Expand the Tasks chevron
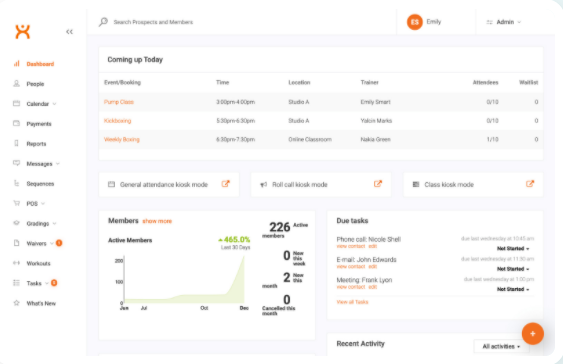The height and width of the screenshot is (364, 563). coord(47,283)
